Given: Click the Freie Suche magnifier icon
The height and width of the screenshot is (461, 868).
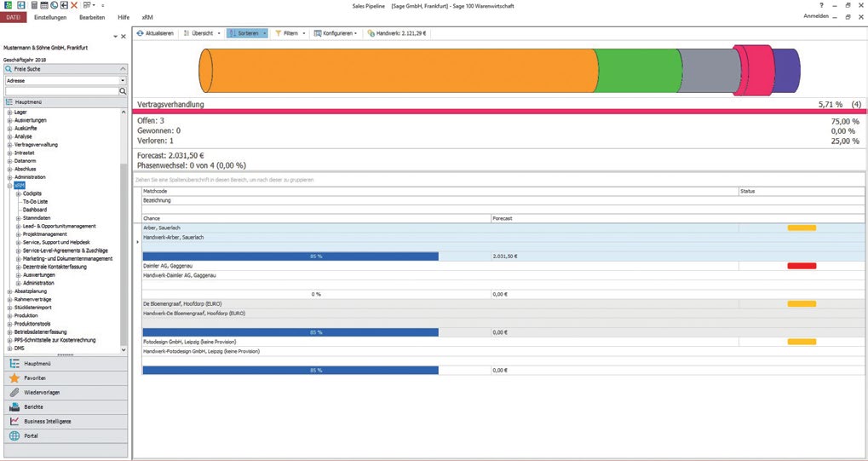Looking at the screenshot, I should pos(9,69).
